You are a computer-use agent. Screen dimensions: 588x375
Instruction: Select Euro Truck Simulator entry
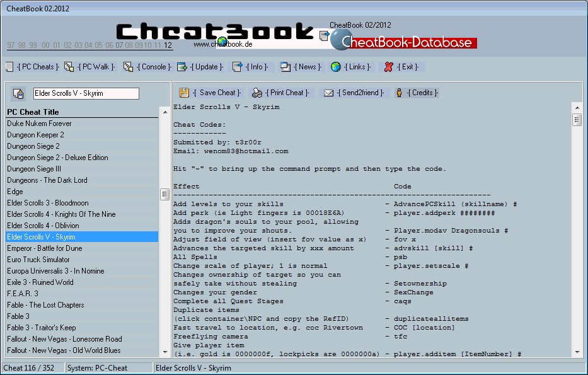click(82, 260)
